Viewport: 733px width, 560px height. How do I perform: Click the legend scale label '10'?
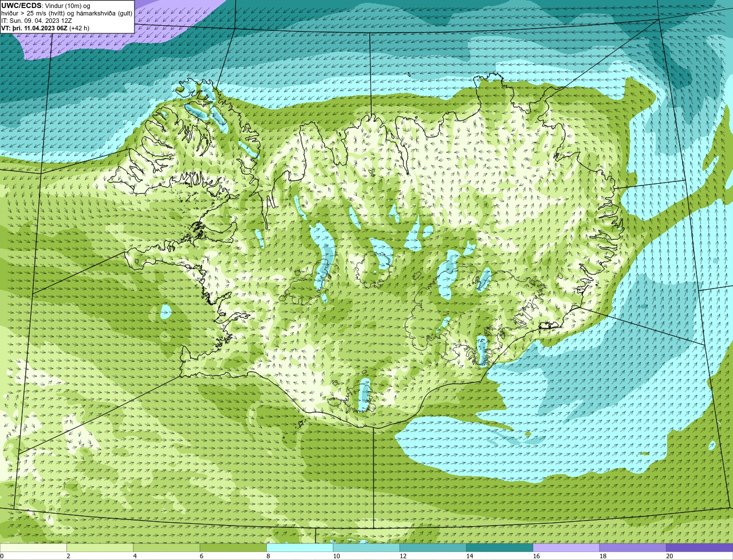[x=336, y=556]
